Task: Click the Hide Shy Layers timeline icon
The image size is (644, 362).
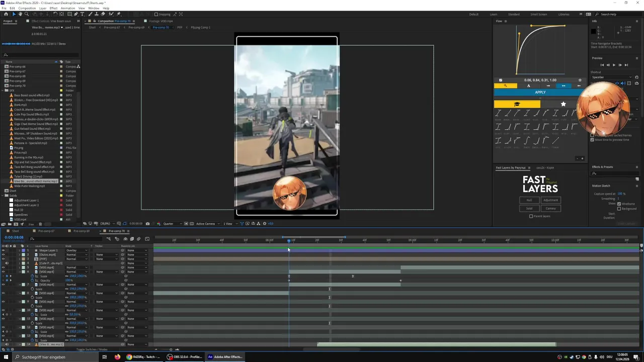Action: pyautogui.click(x=125, y=239)
